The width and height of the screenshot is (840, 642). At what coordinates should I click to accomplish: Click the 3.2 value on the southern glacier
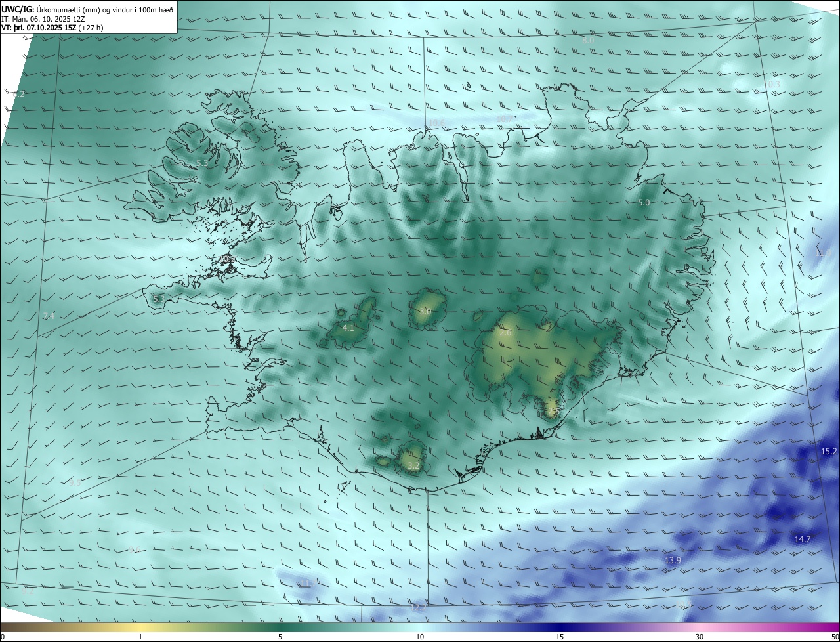coord(413,466)
